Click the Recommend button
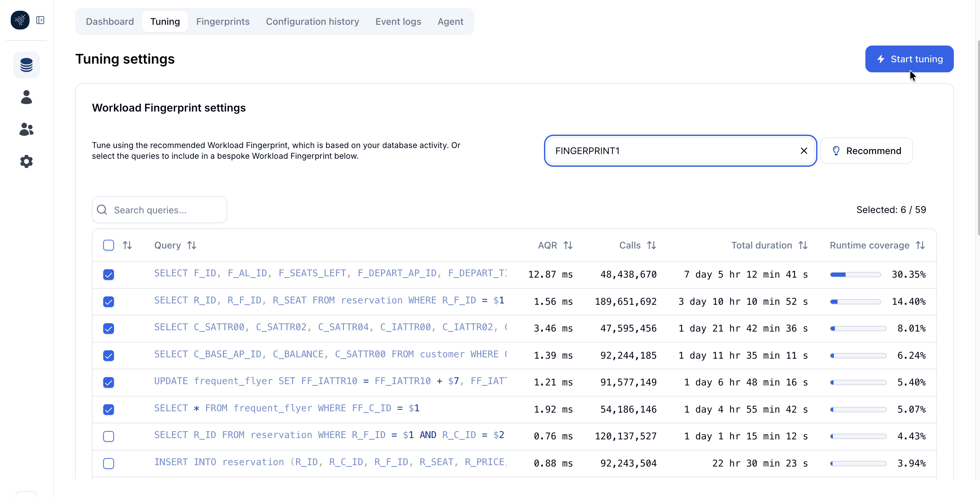Image resolution: width=980 pixels, height=497 pixels. click(x=866, y=151)
